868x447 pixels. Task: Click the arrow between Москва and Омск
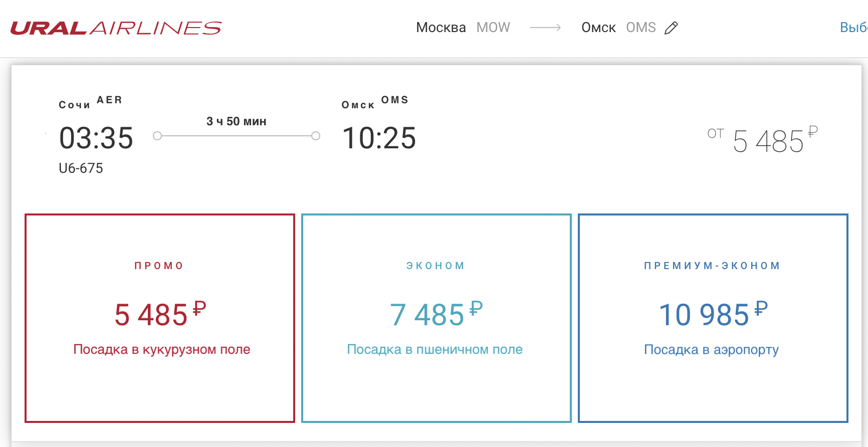pyautogui.click(x=545, y=28)
